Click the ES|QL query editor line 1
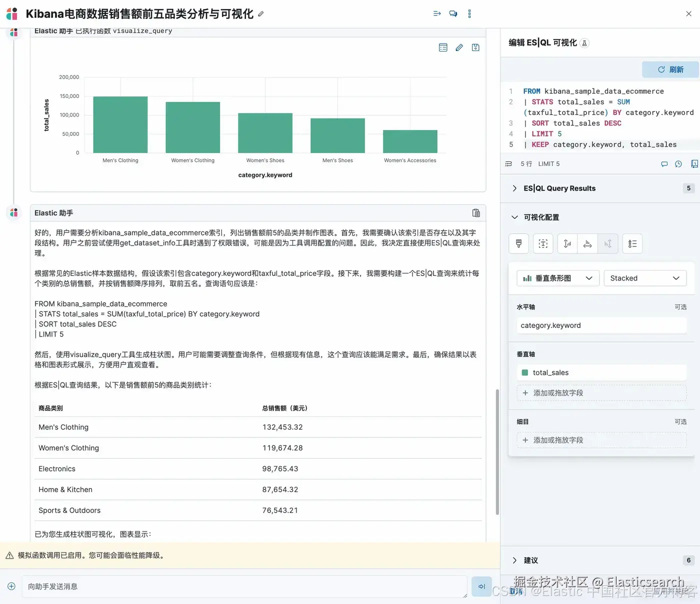Screen dimensions: 700x604 tap(593, 91)
